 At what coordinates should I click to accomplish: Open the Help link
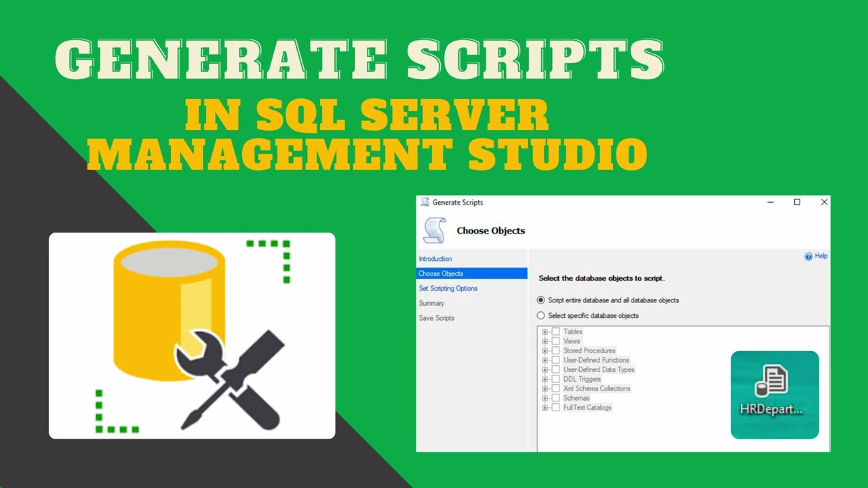tap(821, 256)
